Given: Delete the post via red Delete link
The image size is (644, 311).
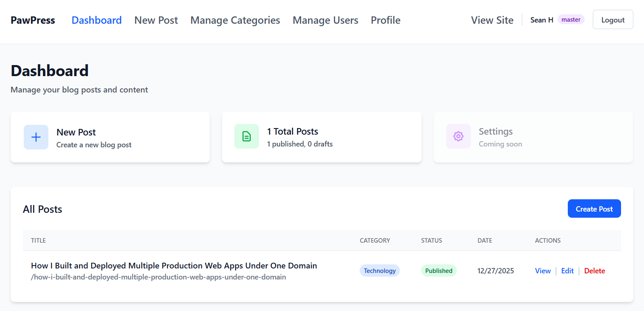Looking at the screenshot, I should pos(594,271).
